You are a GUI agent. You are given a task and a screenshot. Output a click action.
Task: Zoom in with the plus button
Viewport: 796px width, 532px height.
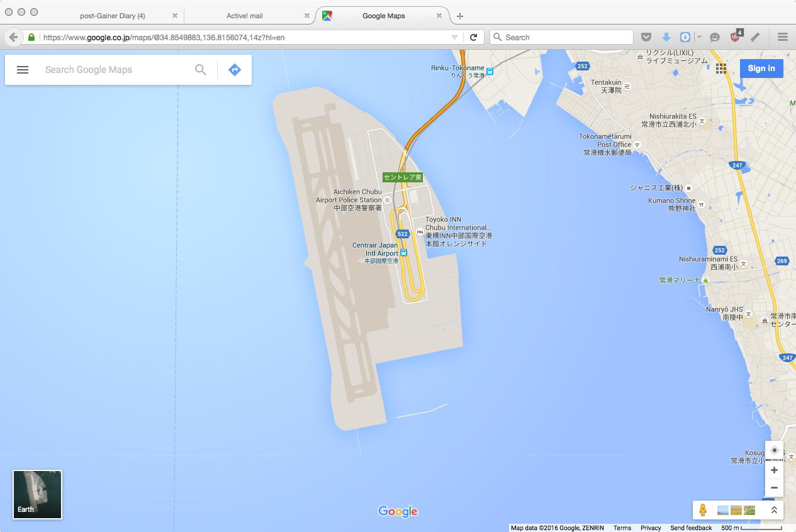775,470
